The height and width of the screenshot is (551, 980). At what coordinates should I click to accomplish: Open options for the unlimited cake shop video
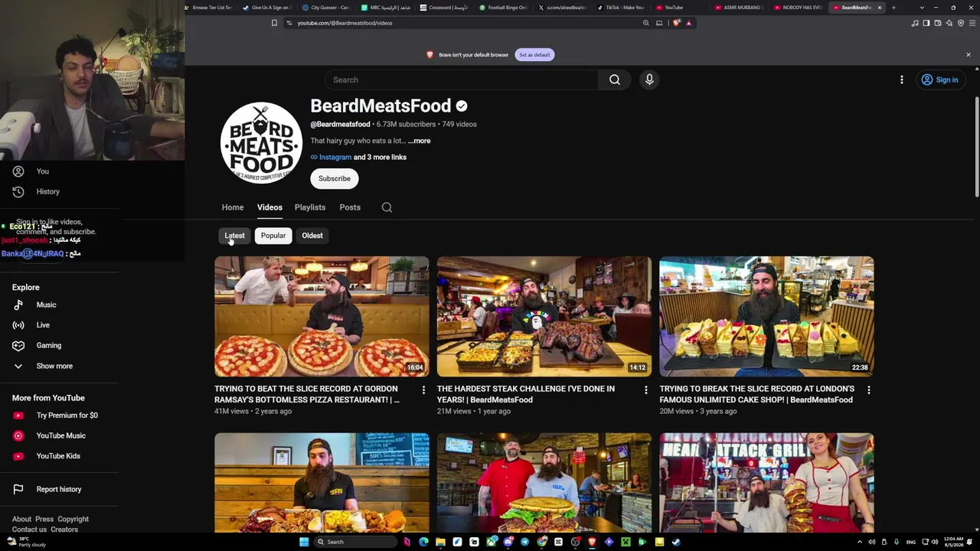click(x=868, y=390)
